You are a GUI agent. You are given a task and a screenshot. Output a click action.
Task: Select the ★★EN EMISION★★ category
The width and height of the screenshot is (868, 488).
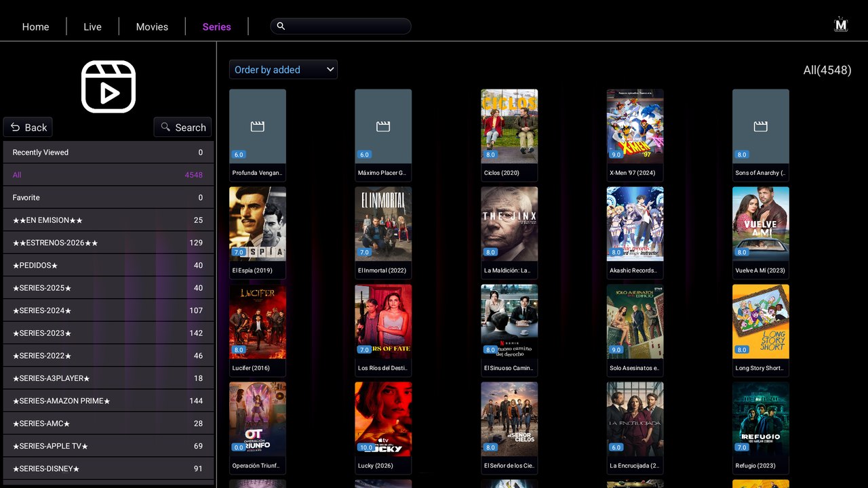(108, 220)
